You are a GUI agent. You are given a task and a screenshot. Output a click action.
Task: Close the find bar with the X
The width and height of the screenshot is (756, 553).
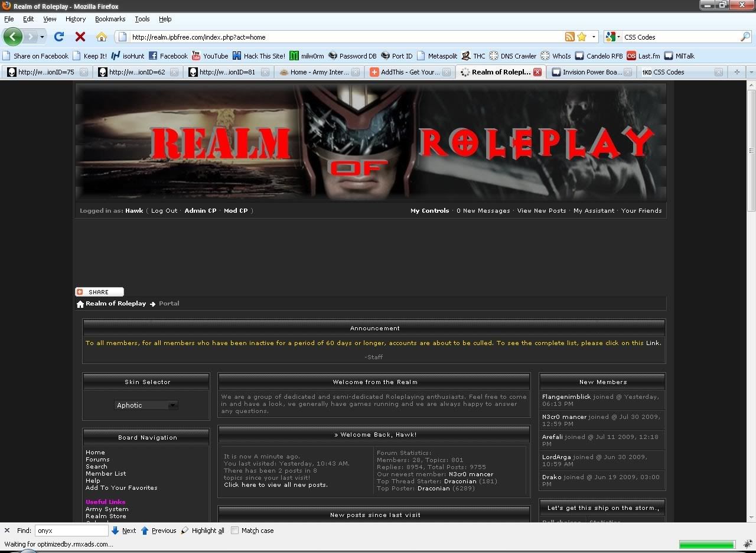(x=7, y=531)
